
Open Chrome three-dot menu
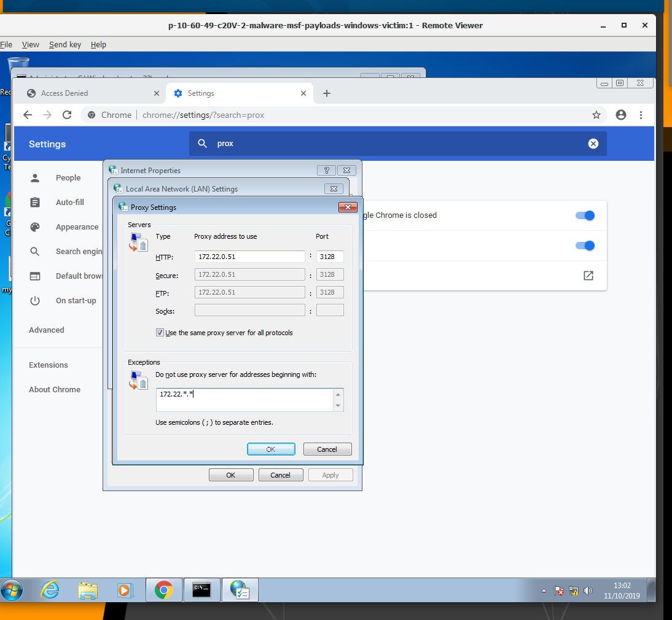(641, 115)
